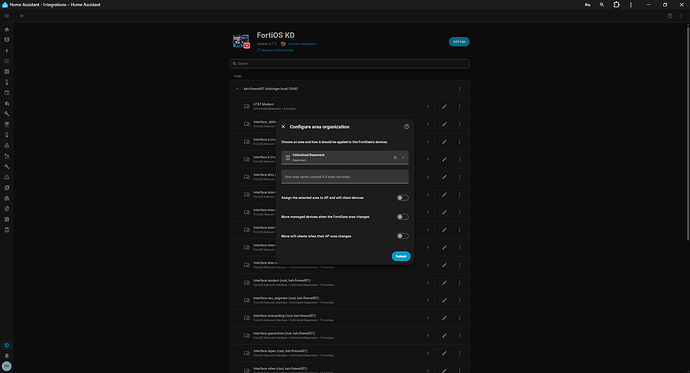This screenshot has height=373, width=690.
Task: Edit the AT&T Modem device
Action: click(444, 106)
